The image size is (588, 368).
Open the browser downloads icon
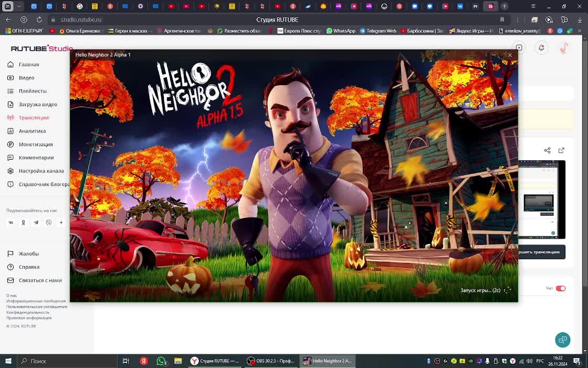click(580, 19)
